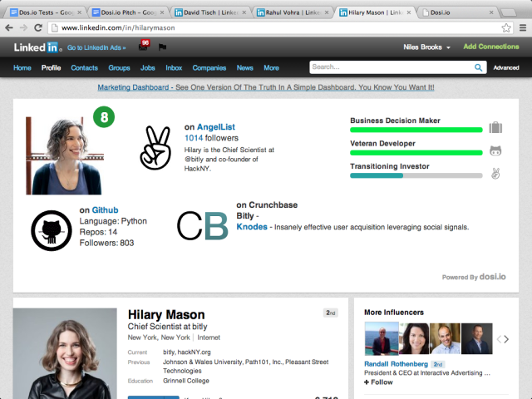Image resolution: width=532 pixels, height=399 pixels.
Task: Click the 'Followers: 803' Github text
Action: point(106,243)
